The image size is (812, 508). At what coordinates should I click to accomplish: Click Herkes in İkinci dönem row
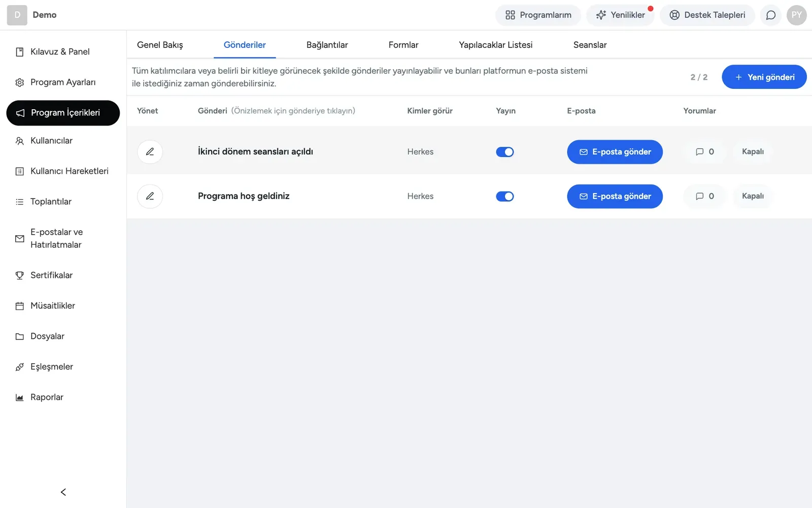tap(420, 152)
